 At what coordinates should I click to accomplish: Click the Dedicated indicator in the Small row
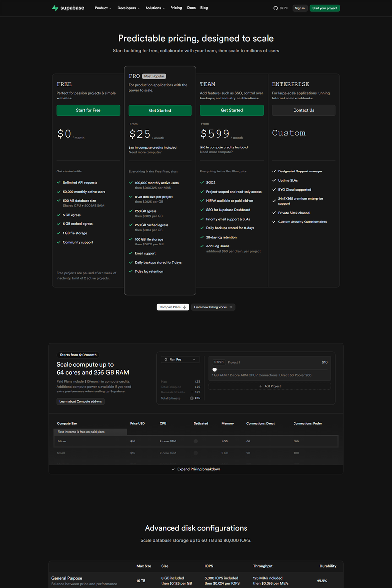(x=196, y=453)
